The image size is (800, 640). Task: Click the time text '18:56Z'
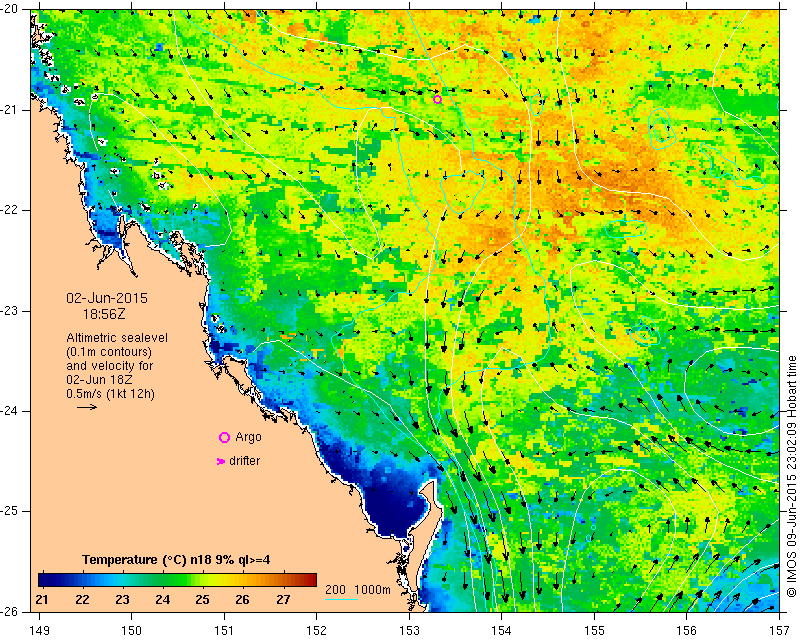tap(104, 314)
